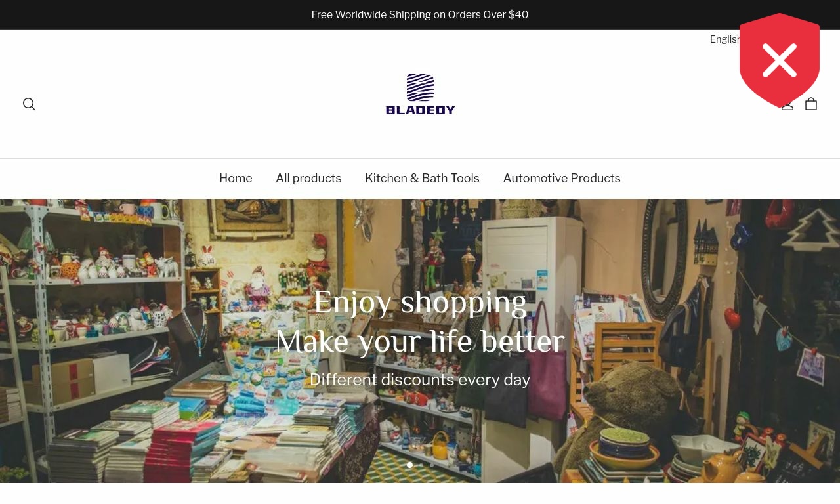Click the Make your life better text
This screenshot has height=504, width=840.
pyautogui.click(x=420, y=342)
